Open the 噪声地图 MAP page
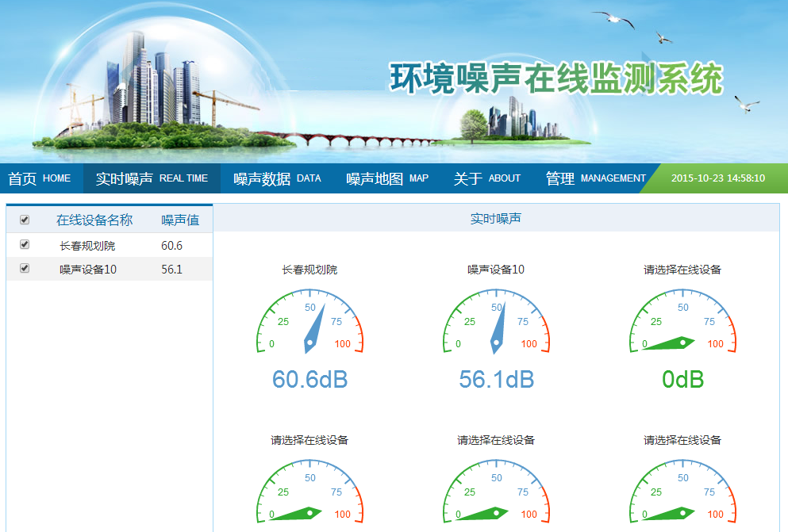The width and height of the screenshot is (788, 532). click(387, 178)
